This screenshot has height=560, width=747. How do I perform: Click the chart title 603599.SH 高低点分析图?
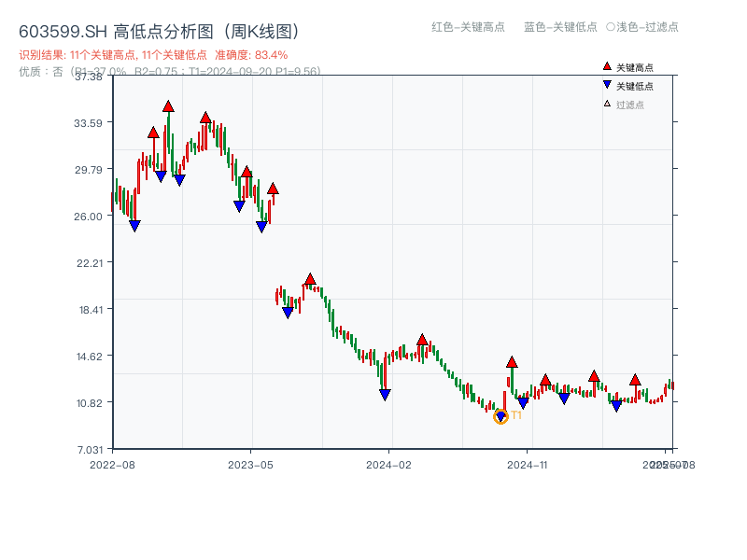tap(159, 31)
